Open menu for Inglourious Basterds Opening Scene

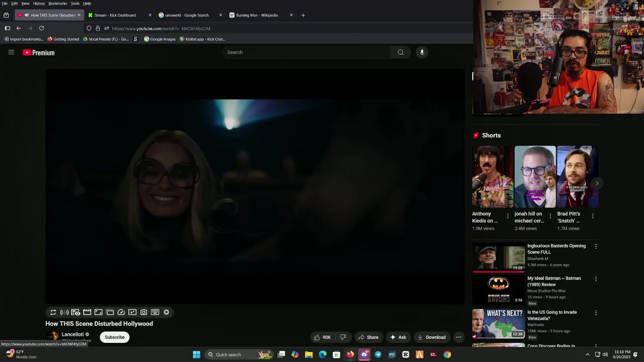596,246
